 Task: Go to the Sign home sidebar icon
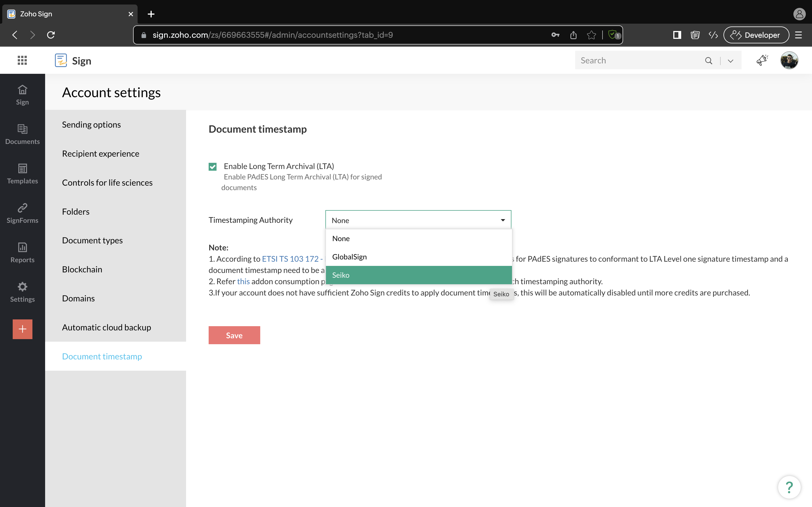tap(22, 95)
